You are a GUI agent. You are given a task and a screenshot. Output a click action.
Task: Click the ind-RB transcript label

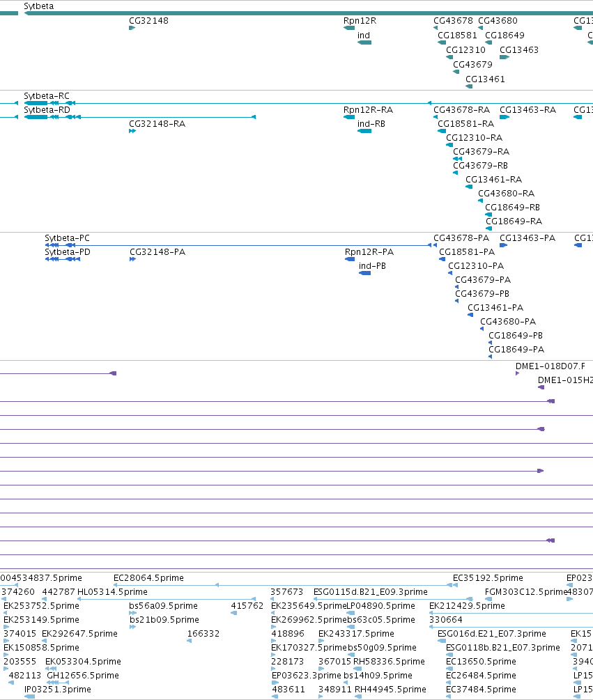pyautogui.click(x=371, y=124)
